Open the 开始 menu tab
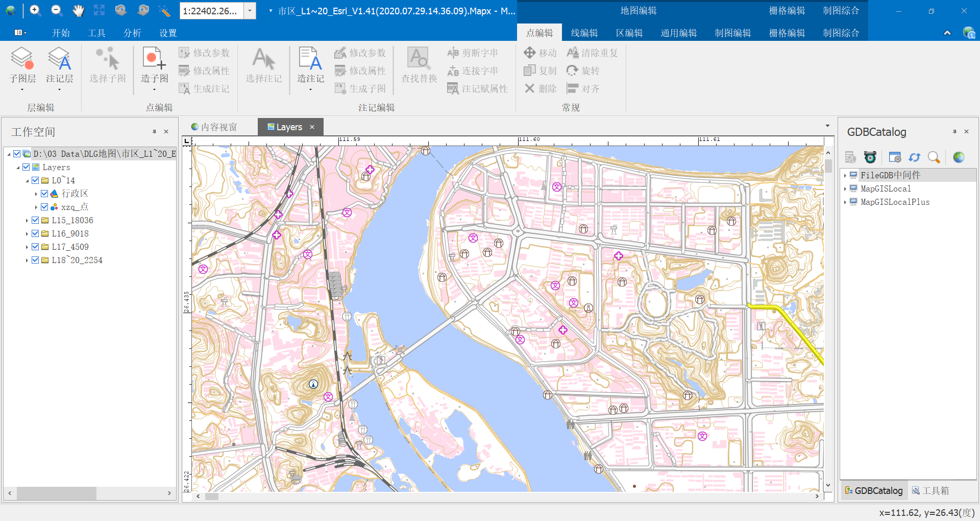This screenshot has height=521, width=980. (x=61, y=33)
